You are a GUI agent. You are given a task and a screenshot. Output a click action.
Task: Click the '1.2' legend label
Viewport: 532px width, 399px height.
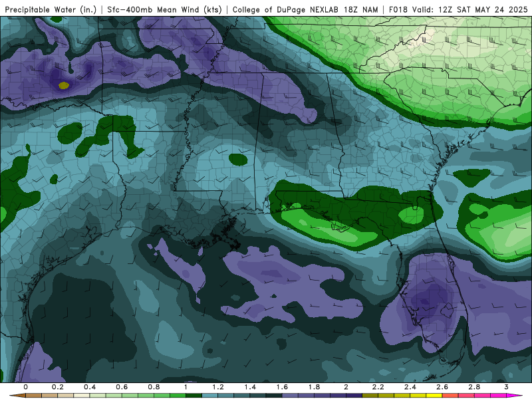point(218,387)
